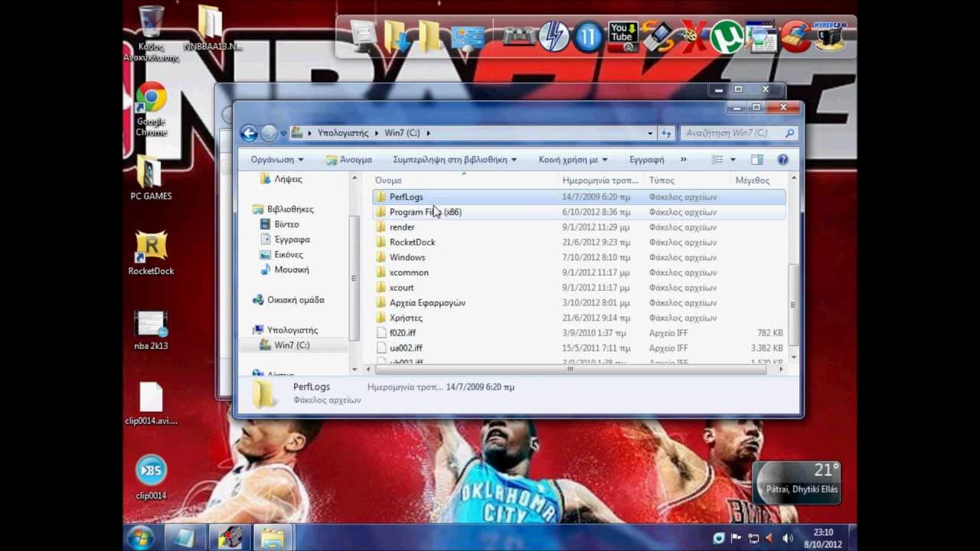The image size is (980, 551).
Task: Open Google Chrome desktop shortcut
Action: click(151, 109)
